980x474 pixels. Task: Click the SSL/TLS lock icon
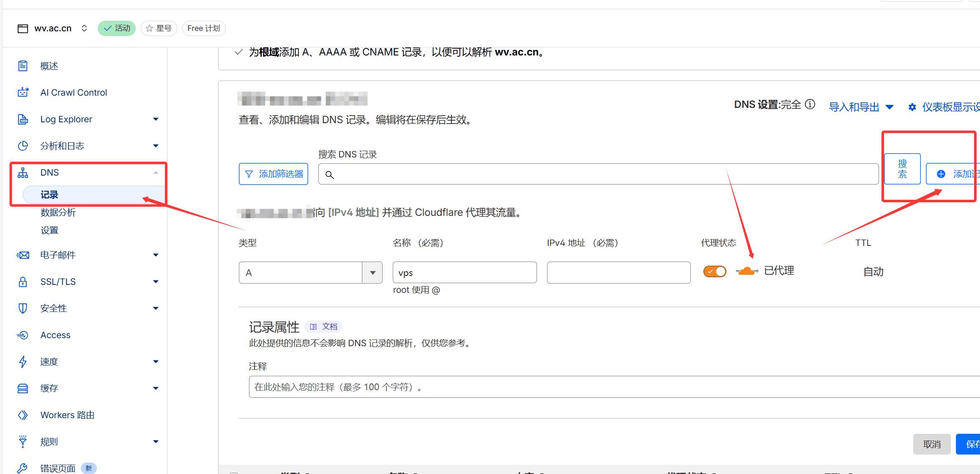[23, 282]
